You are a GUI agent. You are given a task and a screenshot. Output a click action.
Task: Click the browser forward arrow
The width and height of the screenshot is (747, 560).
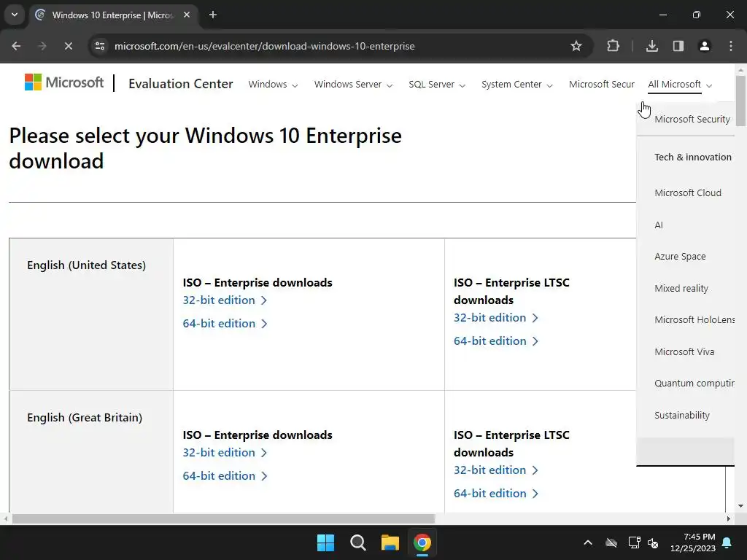coord(42,46)
